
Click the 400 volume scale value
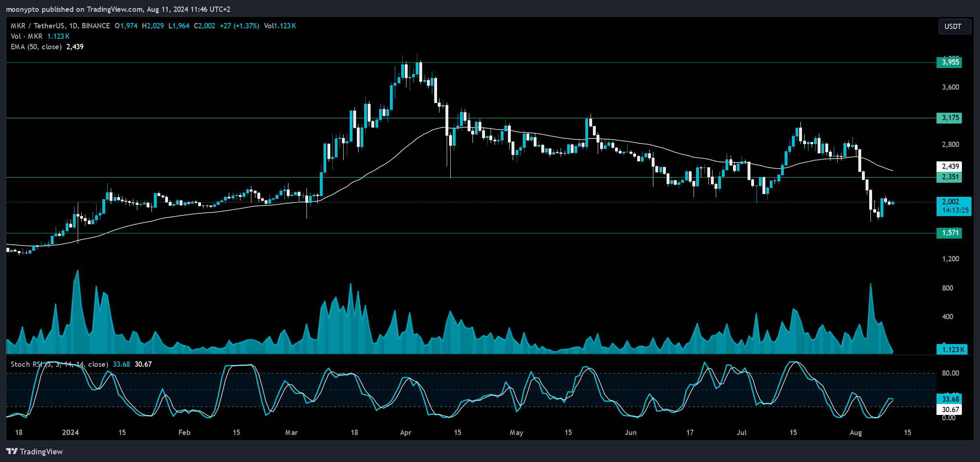click(x=948, y=317)
